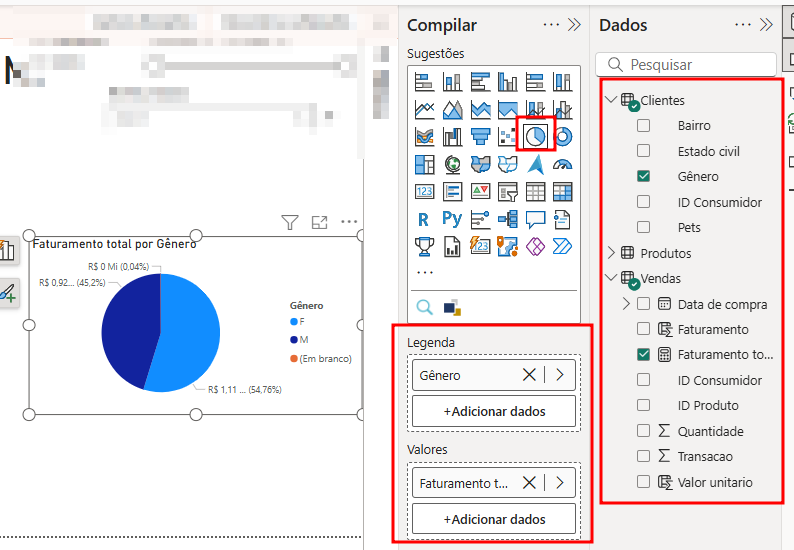Select the slicer visual
The height and width of the screenshot is (550, 794).
507,191
